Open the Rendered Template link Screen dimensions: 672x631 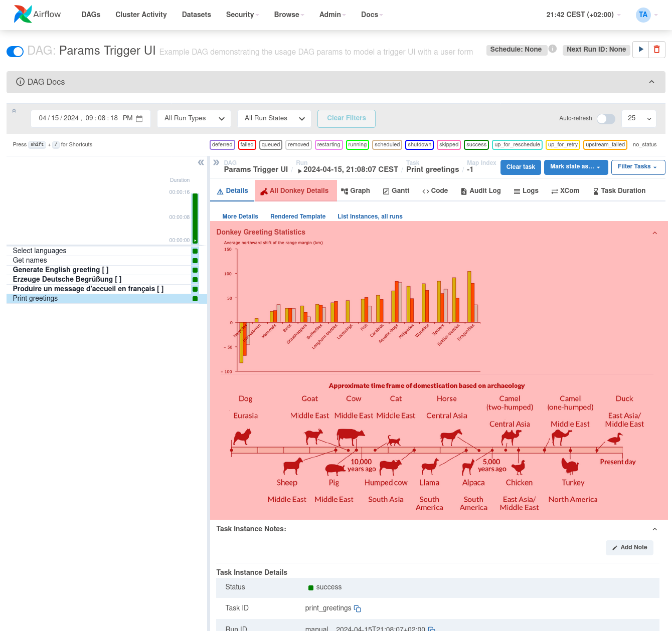click(x=298, y=217)
